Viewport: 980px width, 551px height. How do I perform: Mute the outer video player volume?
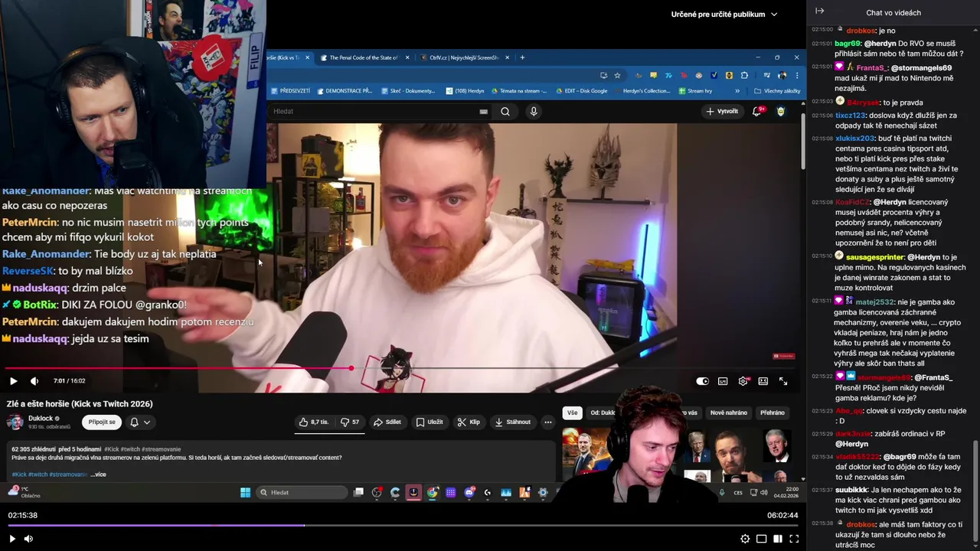click(28, 539)
